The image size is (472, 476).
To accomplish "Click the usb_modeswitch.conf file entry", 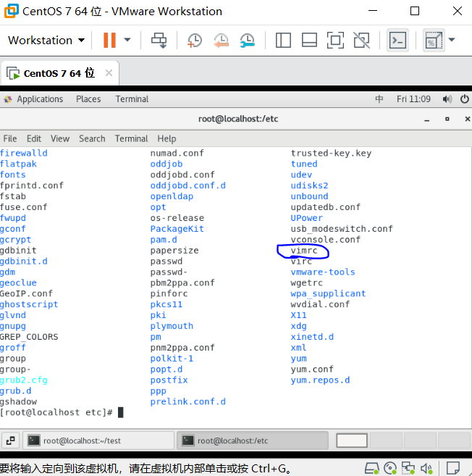I will [x=342, y=229].
